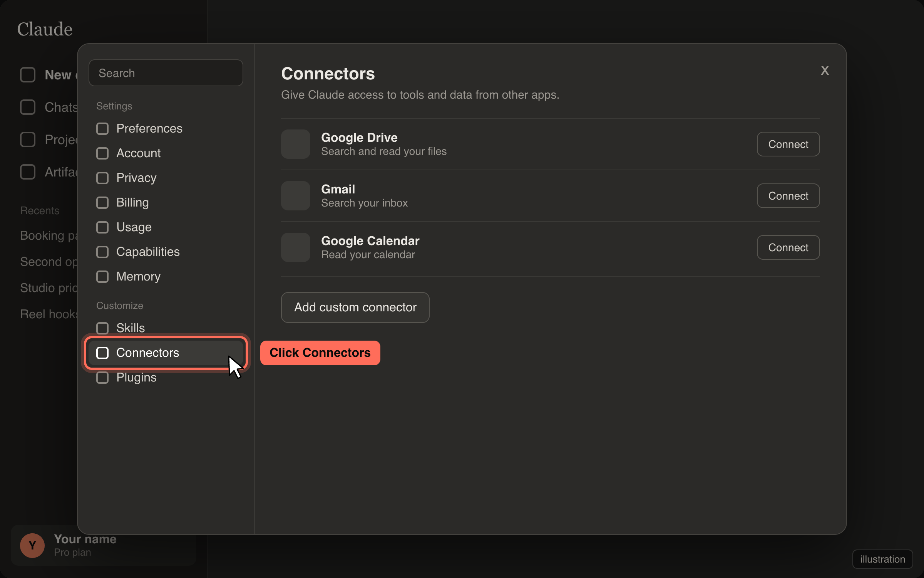The width and height of the screenshot is (924, 578).
Task: Connect Google Drive
Action: coord(788,144)
